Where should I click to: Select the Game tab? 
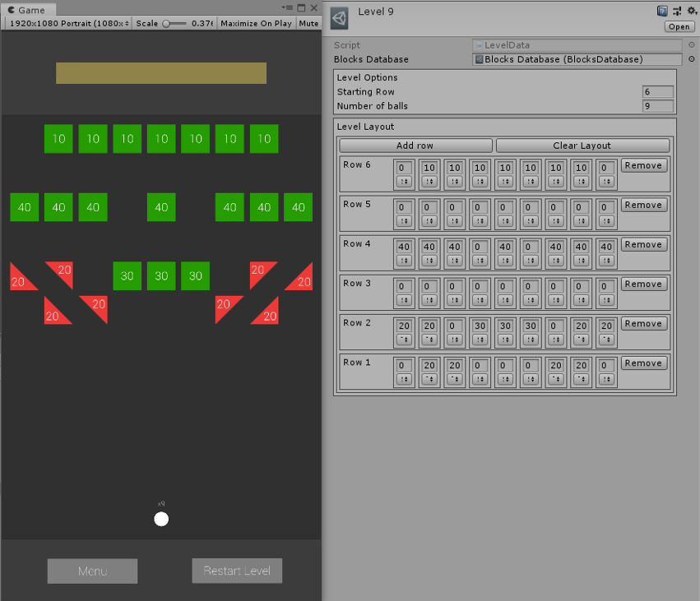(30, 10)
